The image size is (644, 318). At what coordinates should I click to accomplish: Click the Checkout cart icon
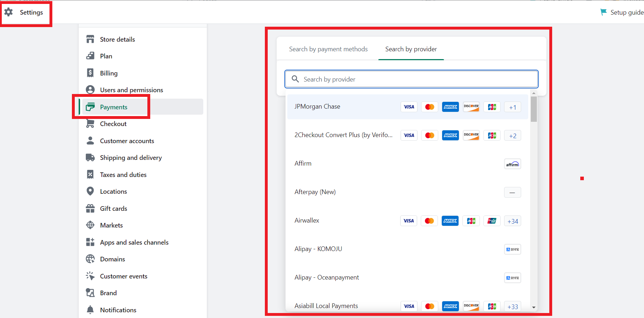pos(90,124)
